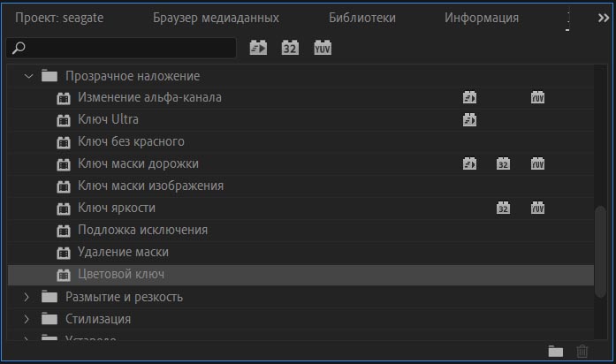The image size is (616, 364).
Task: Switch to the Браузер медиаданных tab
Action: (x=216, y=18)
